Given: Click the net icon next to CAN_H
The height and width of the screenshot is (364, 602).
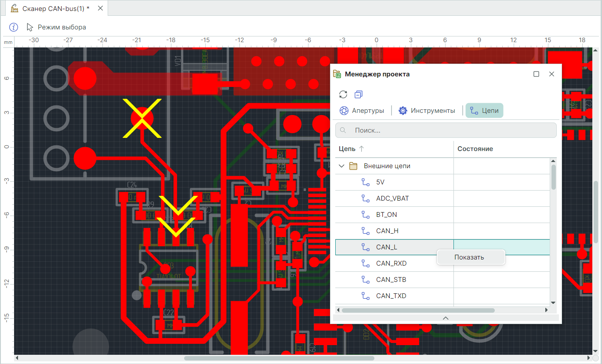Looking at the screenshot, I should 365,231.
